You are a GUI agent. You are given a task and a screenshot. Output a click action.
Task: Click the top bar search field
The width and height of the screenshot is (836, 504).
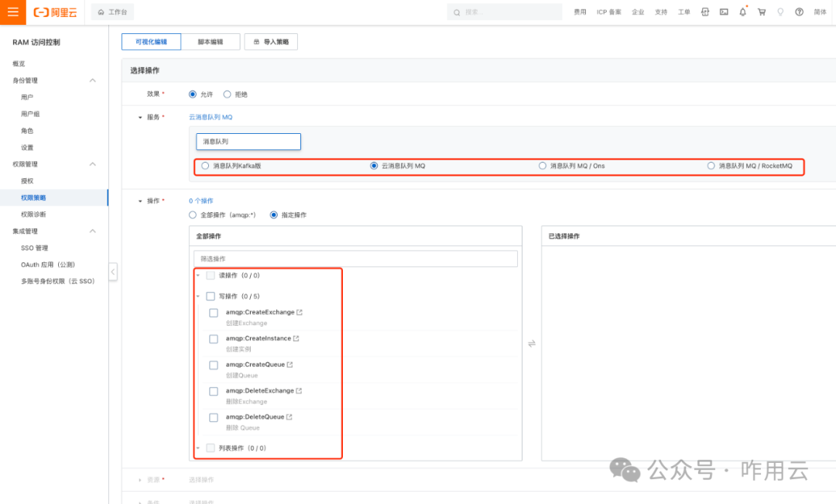coord(505,12)
